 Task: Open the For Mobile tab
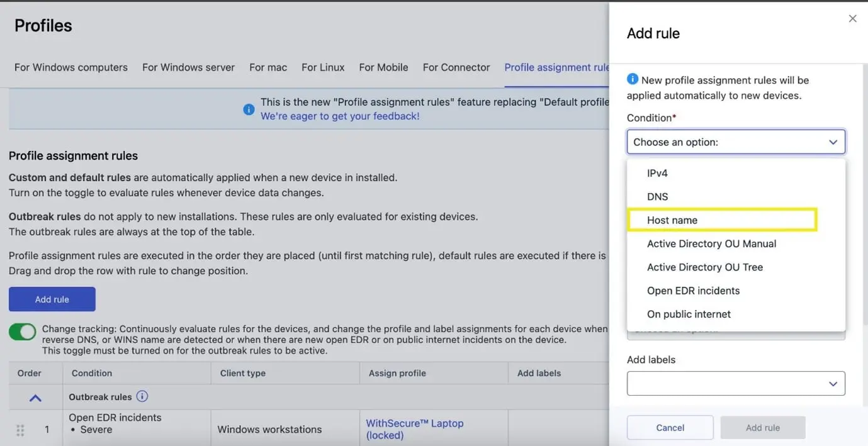click(383, 67)
